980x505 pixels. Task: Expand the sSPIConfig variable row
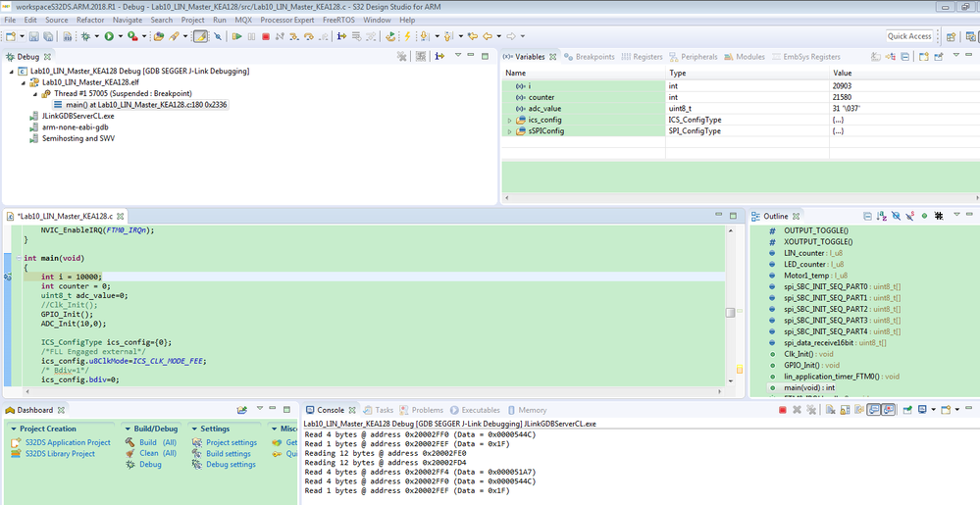point(509,130)
